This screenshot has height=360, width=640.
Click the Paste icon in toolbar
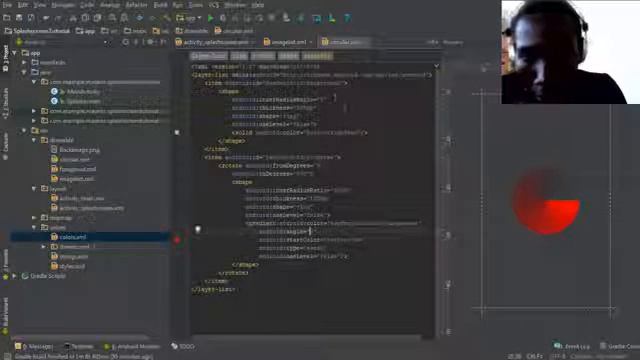97,18
